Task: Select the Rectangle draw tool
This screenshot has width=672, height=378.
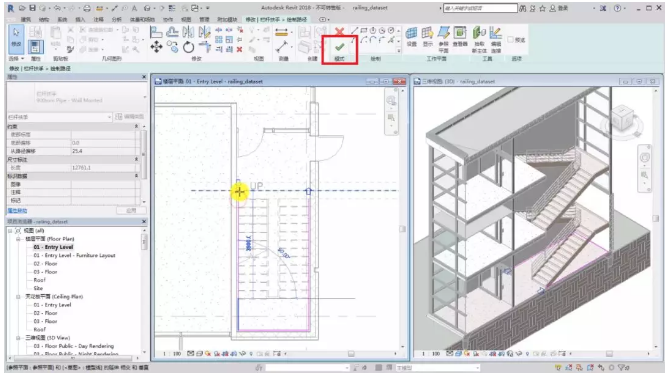Action: [x=364, y=30]
